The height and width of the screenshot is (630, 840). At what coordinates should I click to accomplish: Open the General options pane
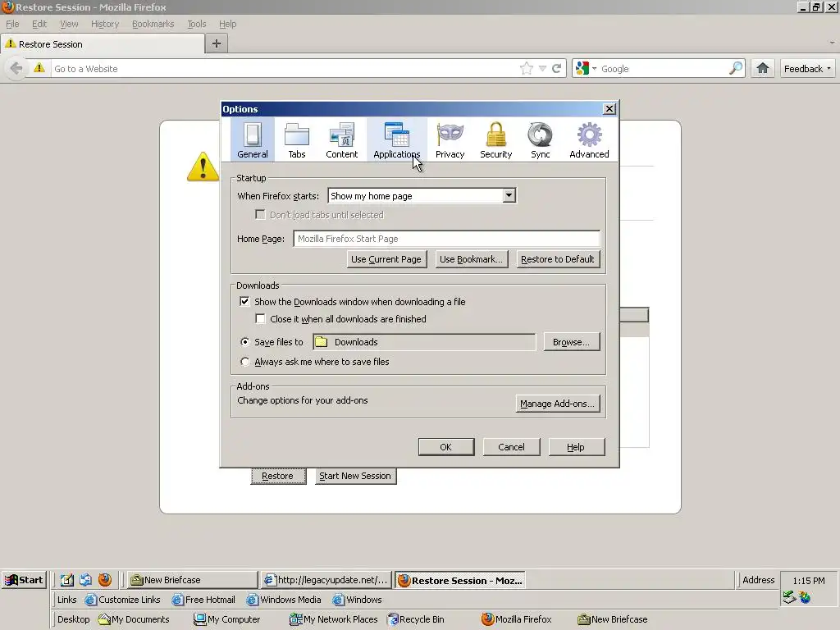tap(253, 139)
